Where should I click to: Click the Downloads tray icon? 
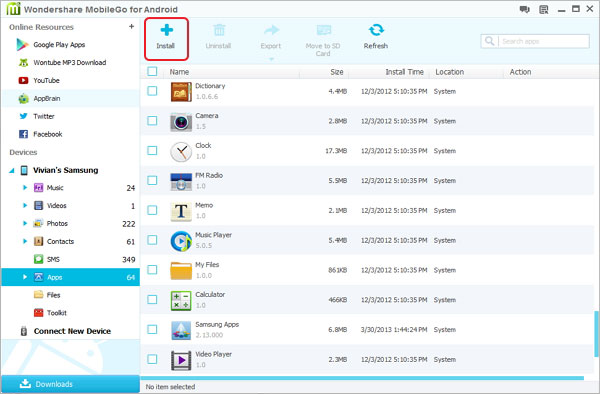click(25, 383)
